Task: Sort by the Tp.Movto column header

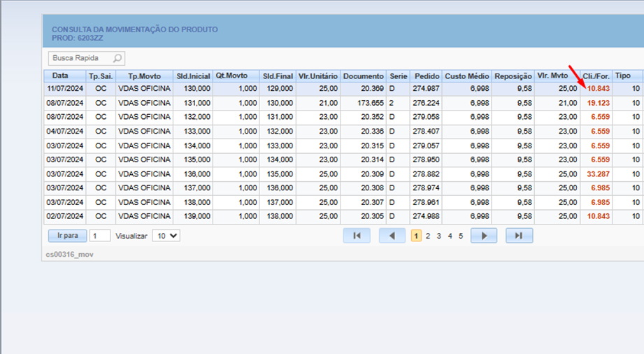Action: (144, 76)
